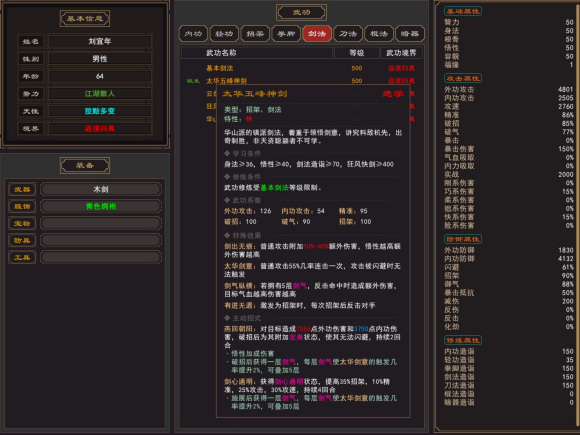
Task: Click the 主动招式 section heading
Action: 246,318
